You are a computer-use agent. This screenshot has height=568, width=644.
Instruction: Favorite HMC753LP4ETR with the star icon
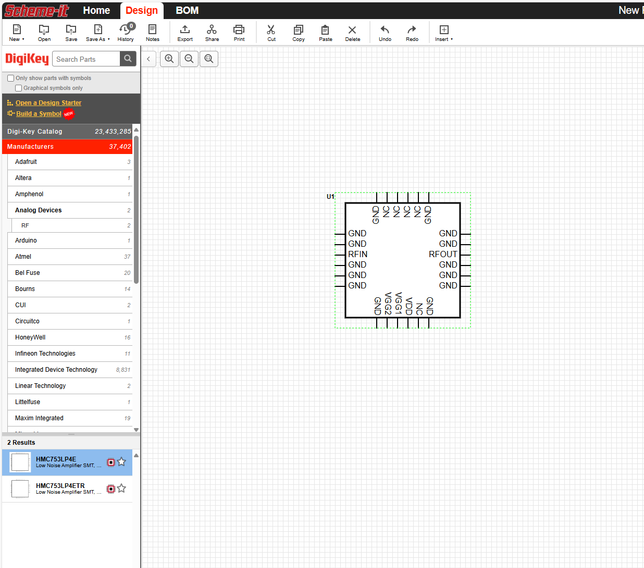(122, 489)
